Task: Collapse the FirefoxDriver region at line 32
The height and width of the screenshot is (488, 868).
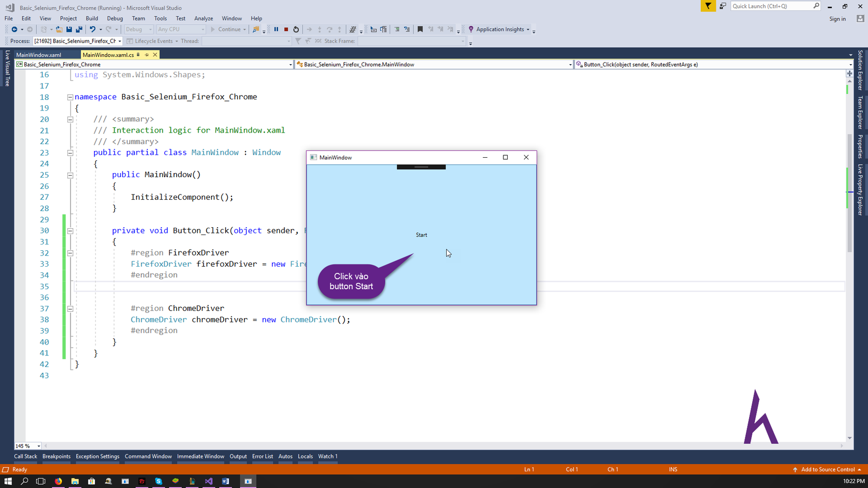Action: click(70, 253)
